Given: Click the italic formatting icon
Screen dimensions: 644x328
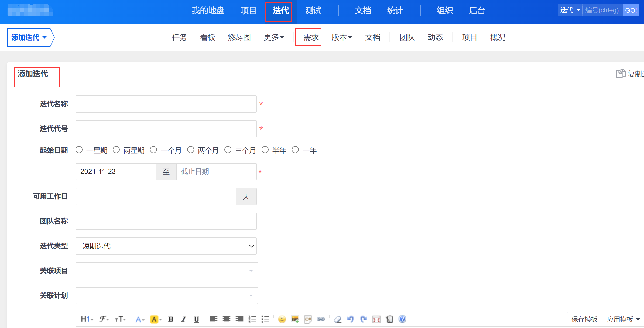Looking at the screenshot, I should pyautogui.click(x=184, y=319).
